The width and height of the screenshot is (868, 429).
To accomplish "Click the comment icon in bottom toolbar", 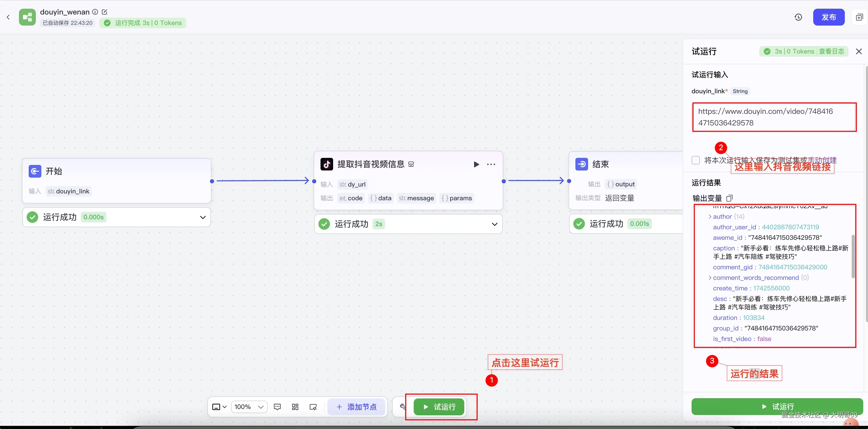I will pos(277,407).
